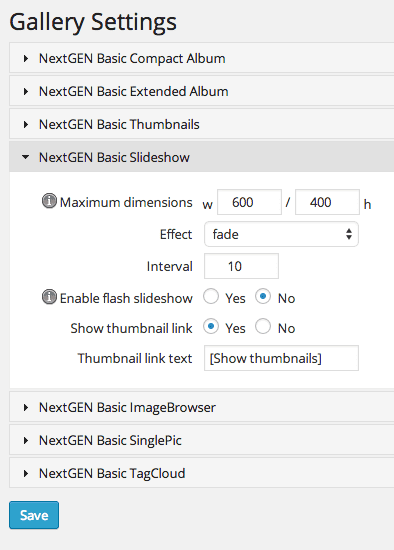
Task: Select No for Show thumbnail link
Action: tap(263, 327)
